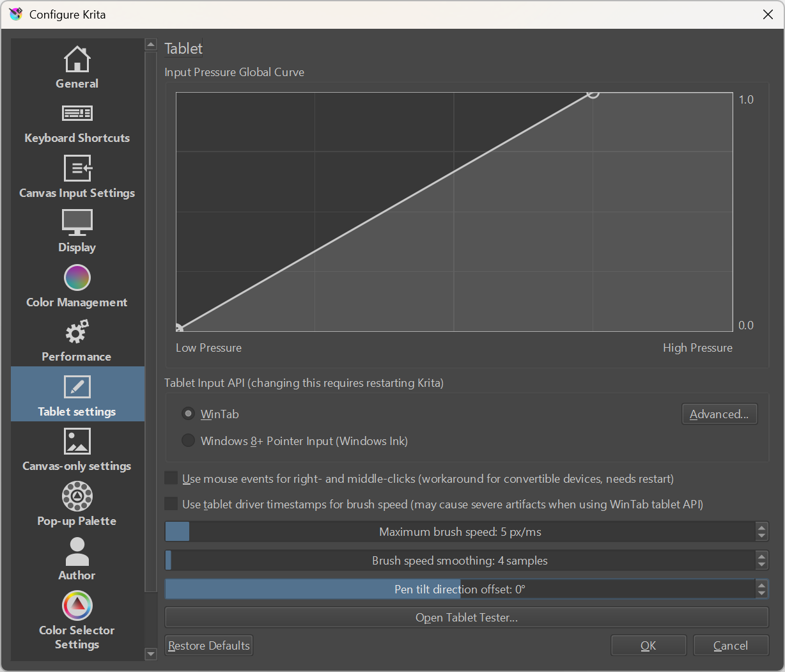Click the Display label in sidebar
The image size is (785, 672).
point(77,247)
